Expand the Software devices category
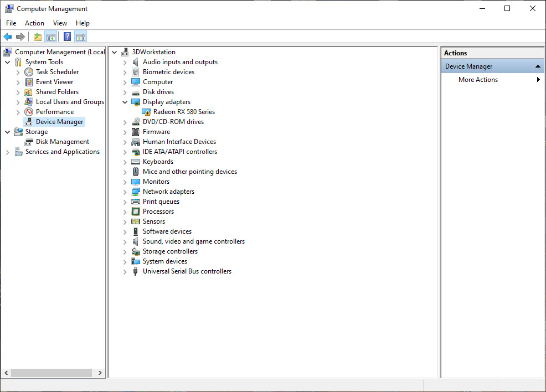Image resolution: width=546 pixels, height=392 pixels. point(125,232)
